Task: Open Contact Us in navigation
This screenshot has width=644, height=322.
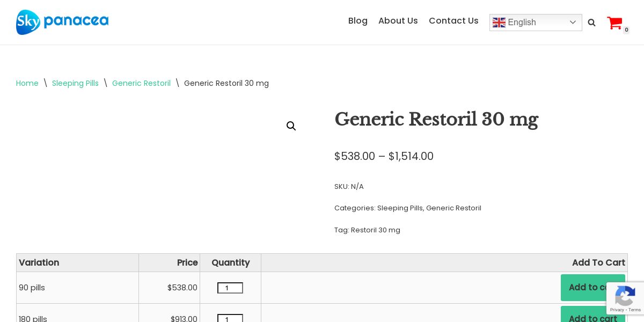Action: click(x=453, y=21)
